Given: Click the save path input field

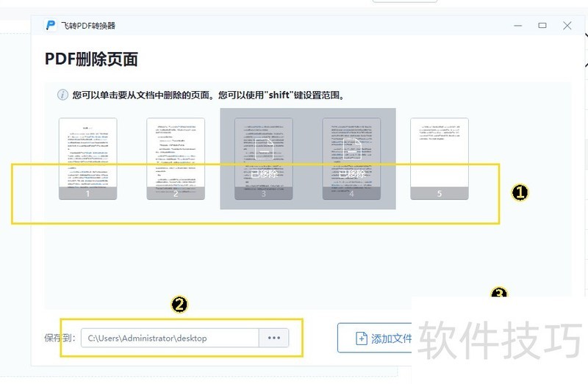Looking at the screenshot, I should [170, 338].
